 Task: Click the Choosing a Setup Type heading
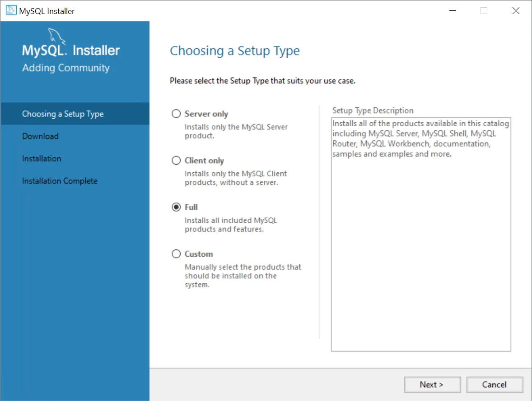pos(235,51)
